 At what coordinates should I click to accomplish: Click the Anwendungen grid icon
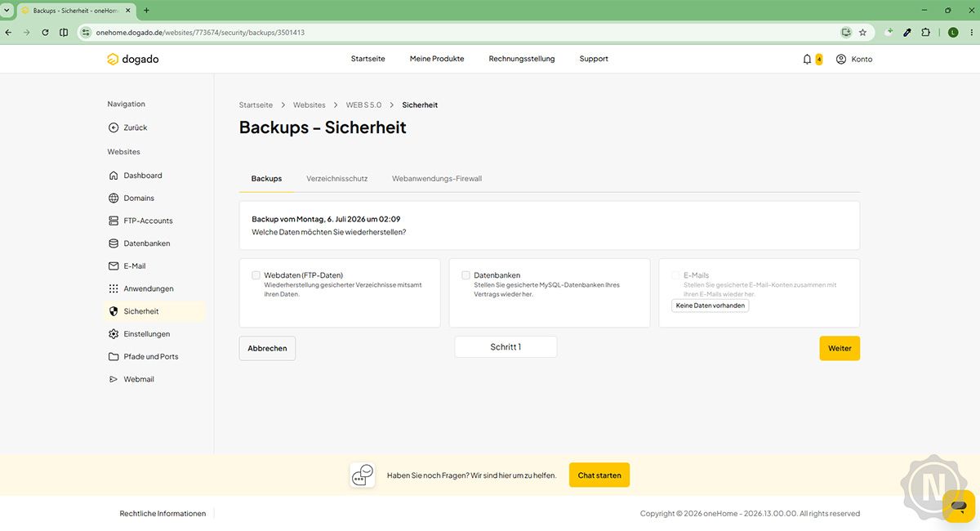click(114, 288)
